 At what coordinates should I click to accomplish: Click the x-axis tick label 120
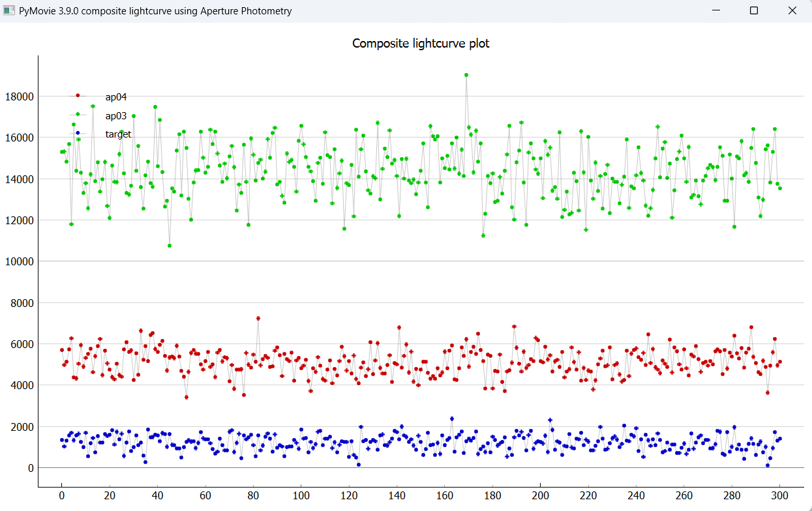(349, 495)
